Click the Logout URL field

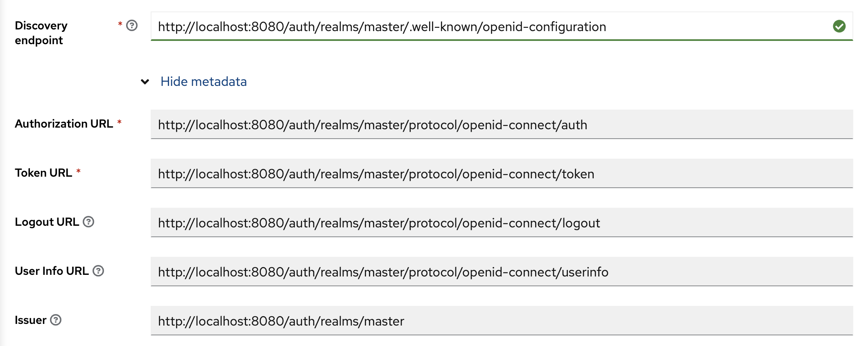pyautogui.click(x=491, y=223)
